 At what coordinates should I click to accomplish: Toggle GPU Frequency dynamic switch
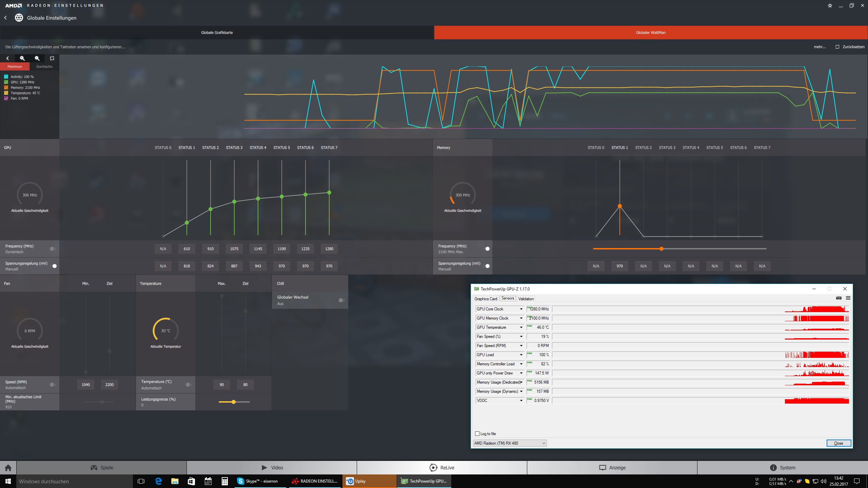pos(53,249)
